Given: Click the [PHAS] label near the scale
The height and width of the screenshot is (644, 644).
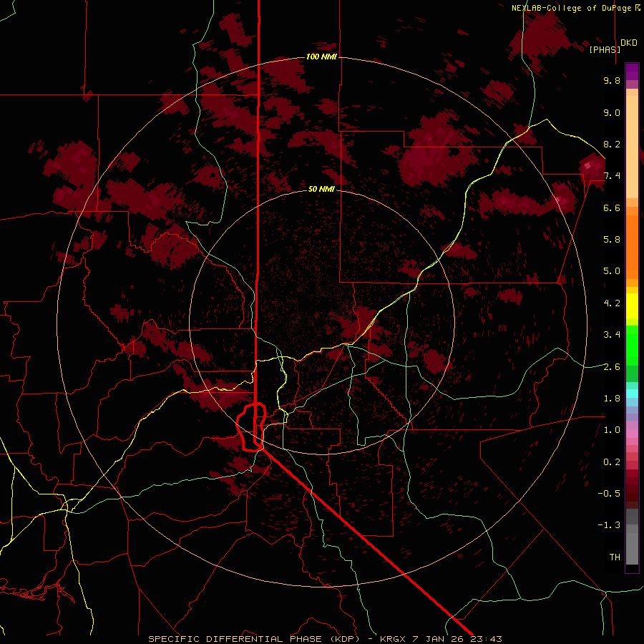Looking at the screenshot, I should tap(605, 49).
